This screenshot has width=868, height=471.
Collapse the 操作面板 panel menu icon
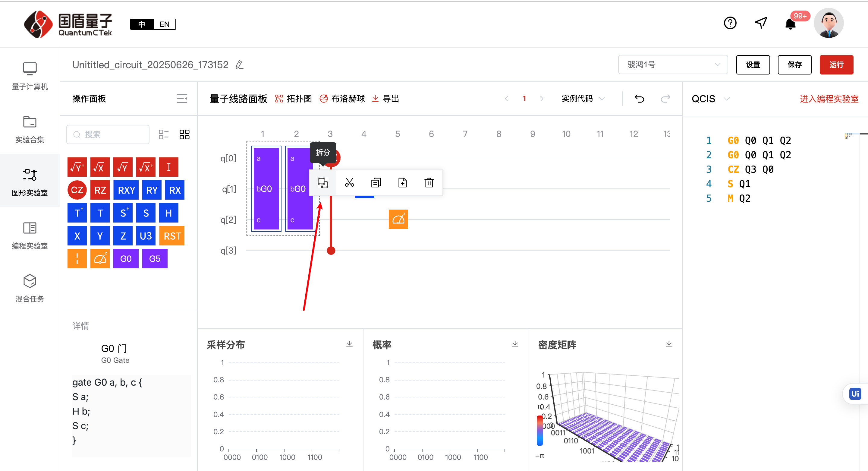tap(182, 99)
